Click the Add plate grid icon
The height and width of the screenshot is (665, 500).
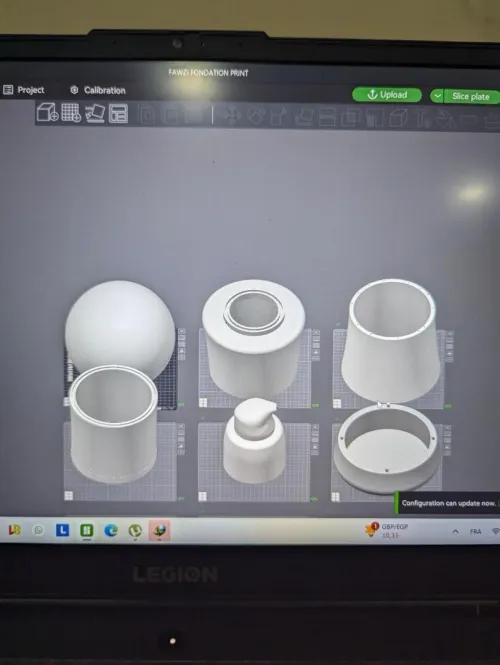(71, 113)
